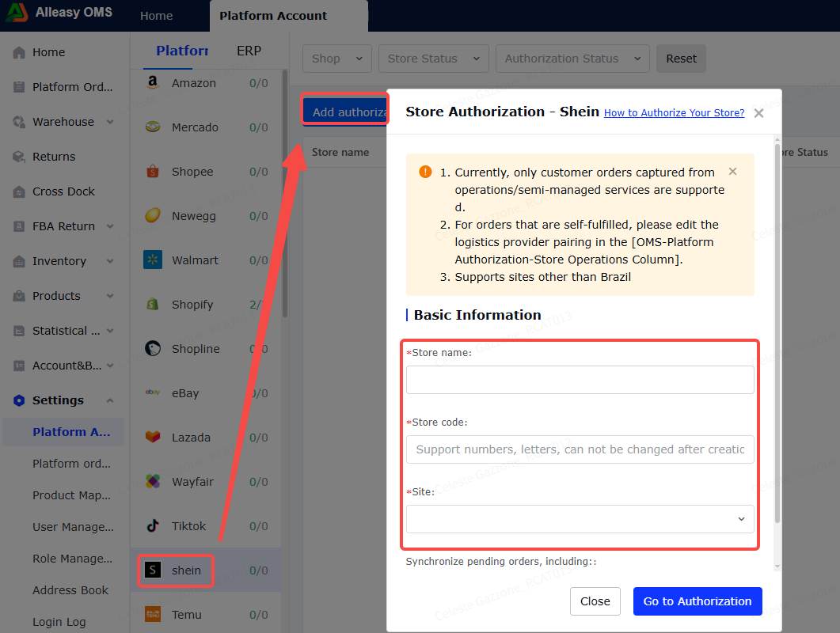Click the dialog's vertical scrollbar

click(777, 332)
